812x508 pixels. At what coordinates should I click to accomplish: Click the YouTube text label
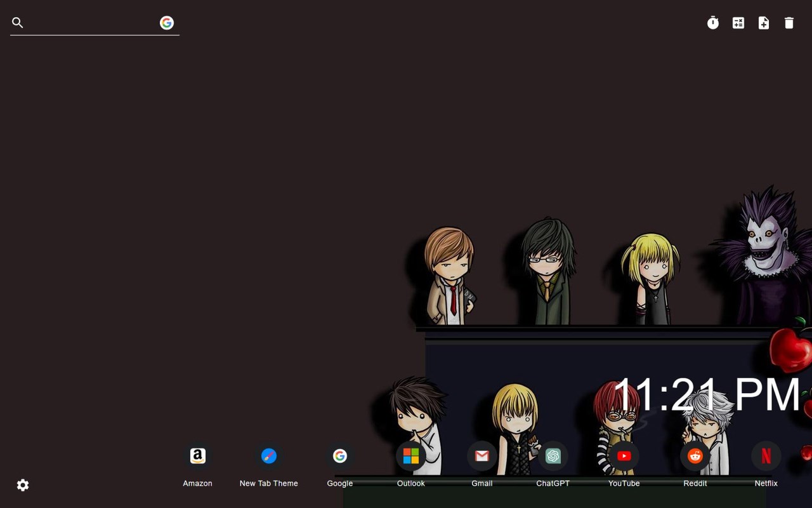tap(624, 483)
